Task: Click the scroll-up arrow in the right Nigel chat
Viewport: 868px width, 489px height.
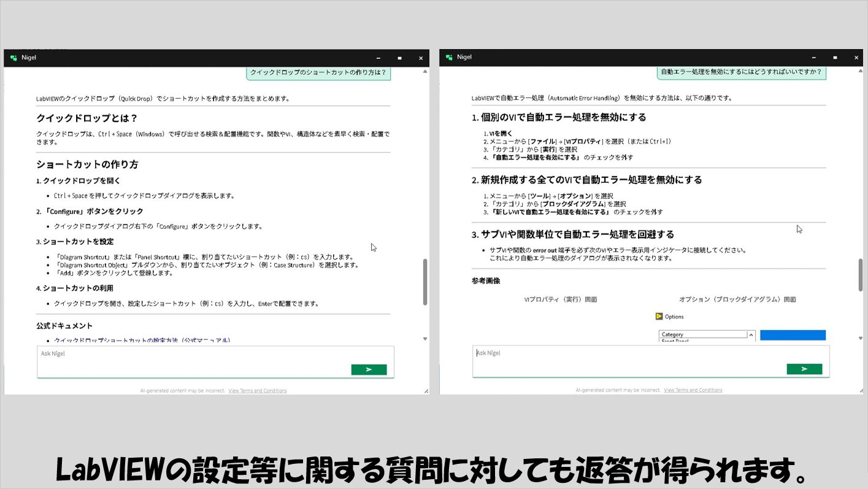Action: 861,72
